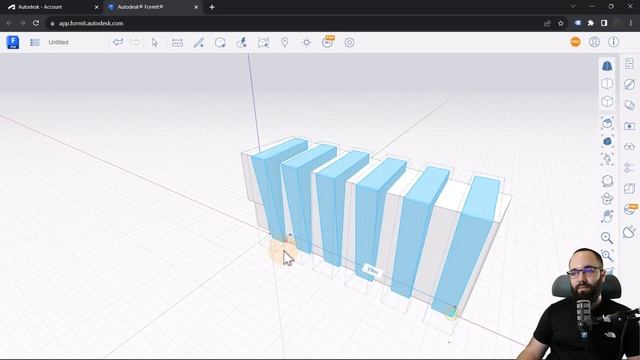Viewport: 640px width, 360px height.
Task: Switch to orthographic side view icon
Action: click(x=607, y=83)
